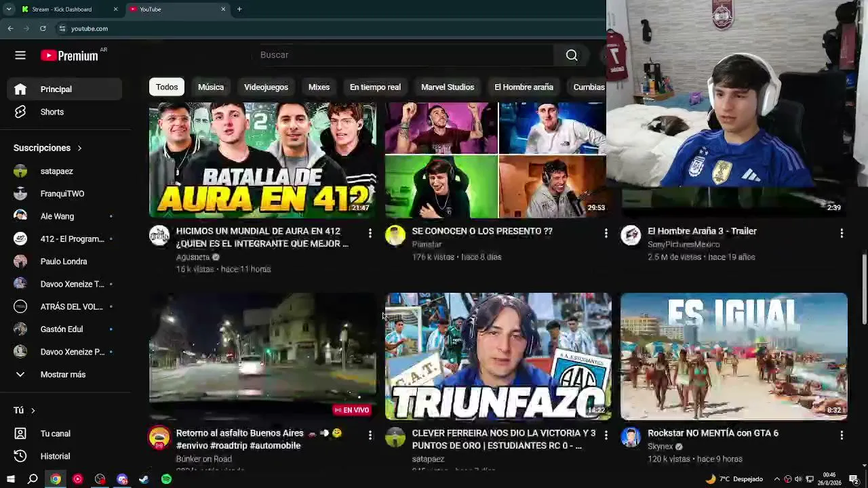Image resolution: width=868 pixels, height=488 pixels.
Task: Open more options for Rockstar GTA 6 video
Action: point(842,435)
